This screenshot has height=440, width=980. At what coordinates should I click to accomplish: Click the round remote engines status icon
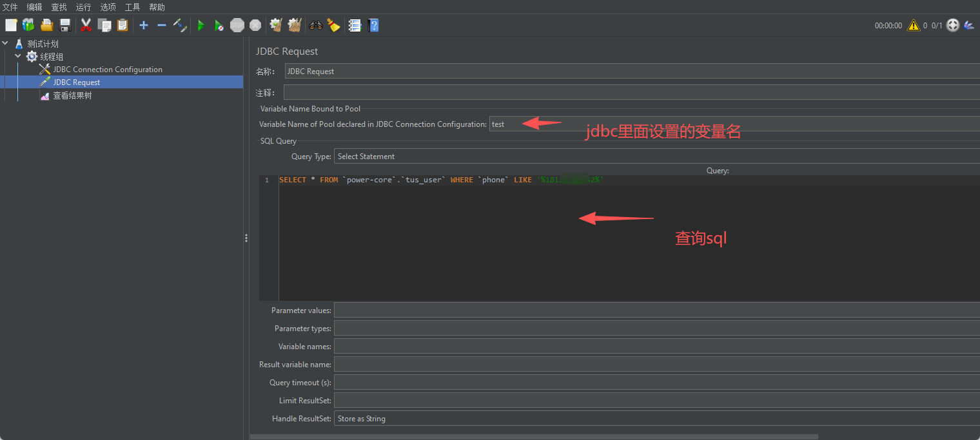coord(953,26)
